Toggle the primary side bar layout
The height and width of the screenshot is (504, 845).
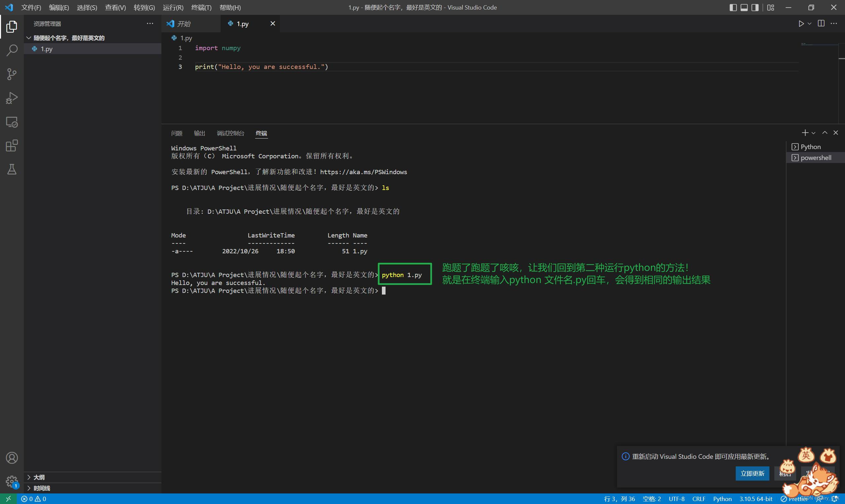coord(733,8)
